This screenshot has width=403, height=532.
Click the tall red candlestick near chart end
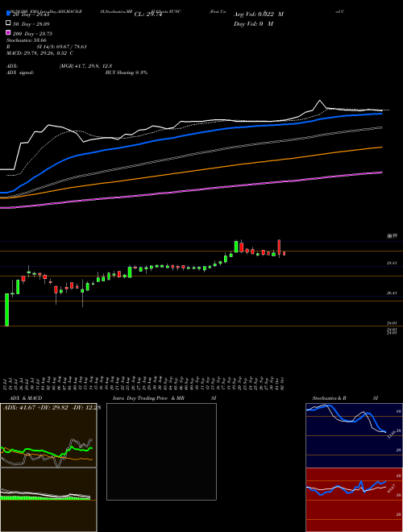point(279,247)
